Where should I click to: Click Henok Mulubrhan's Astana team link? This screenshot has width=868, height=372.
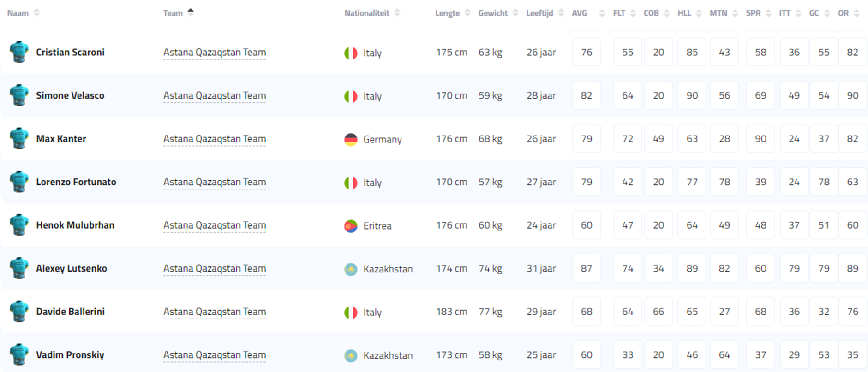(214, 225)
